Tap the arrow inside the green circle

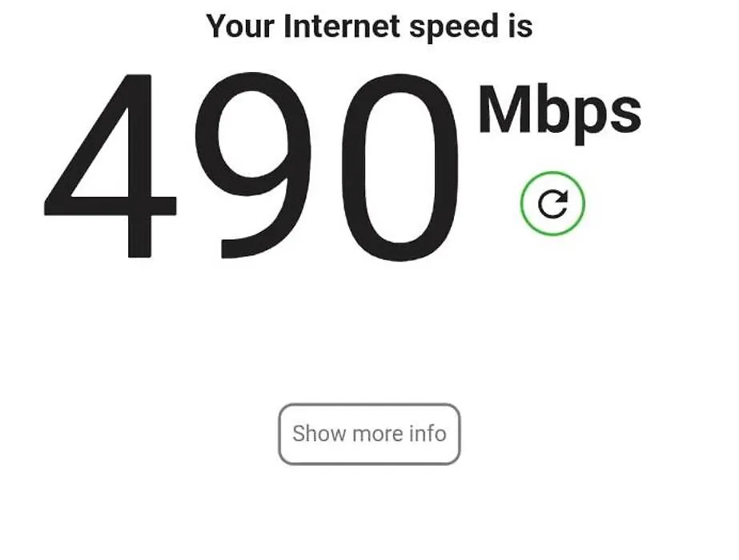(x=552, y=204)
